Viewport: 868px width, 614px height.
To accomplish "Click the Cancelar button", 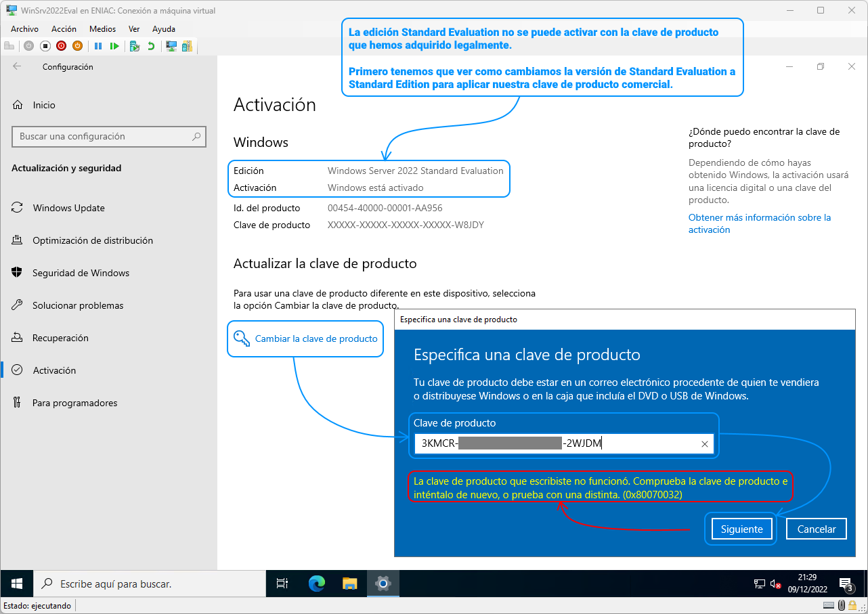I will [817, 529].
